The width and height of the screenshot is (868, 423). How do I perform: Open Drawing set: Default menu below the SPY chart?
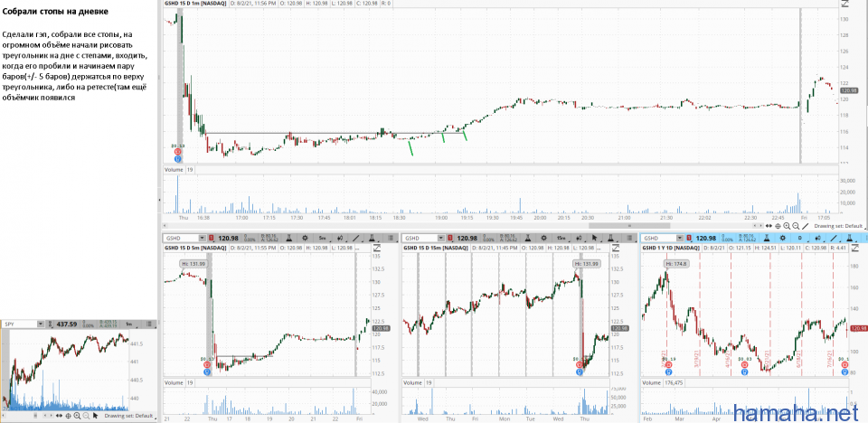click(x=129, y=415)
